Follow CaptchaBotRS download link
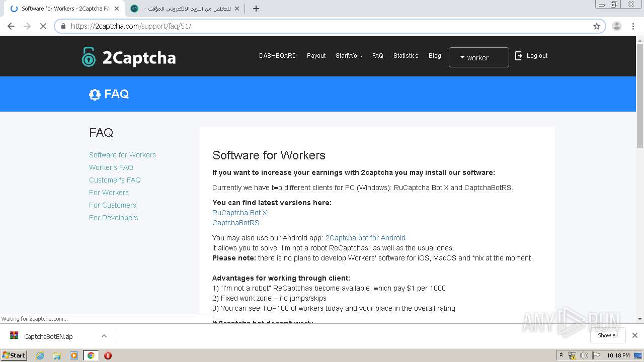 click(235, 223)
